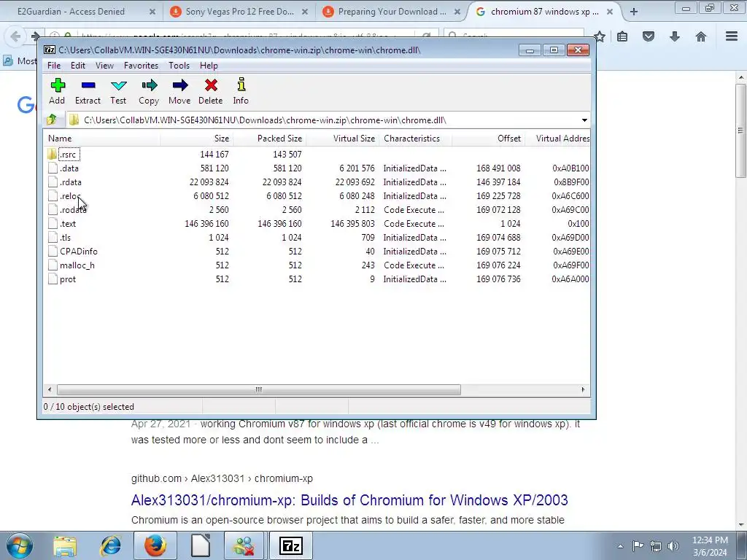This screenshot has width=747, height=560.
Task: Click the Windows Start button
Action: [20, 546]
